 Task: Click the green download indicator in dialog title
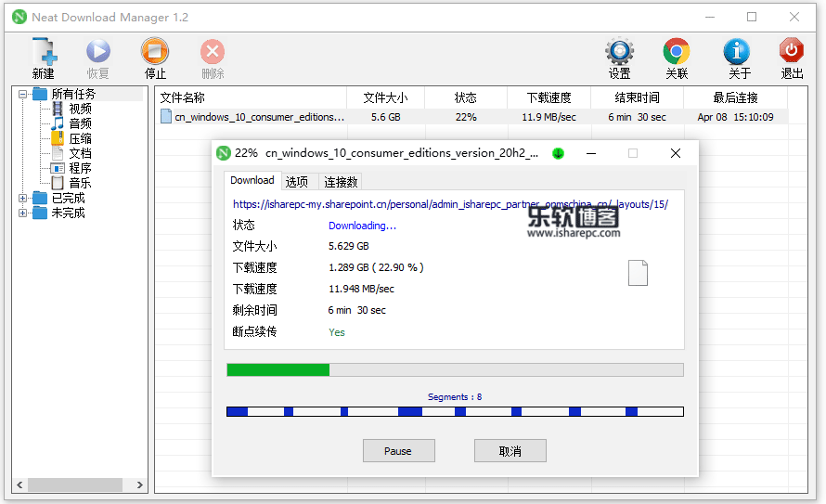click(558, 153)
